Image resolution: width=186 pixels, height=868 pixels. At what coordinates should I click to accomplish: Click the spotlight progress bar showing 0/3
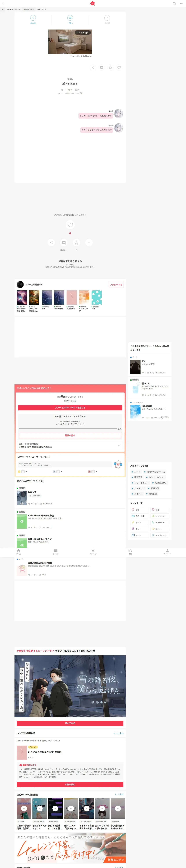click(x=68, y=429)
